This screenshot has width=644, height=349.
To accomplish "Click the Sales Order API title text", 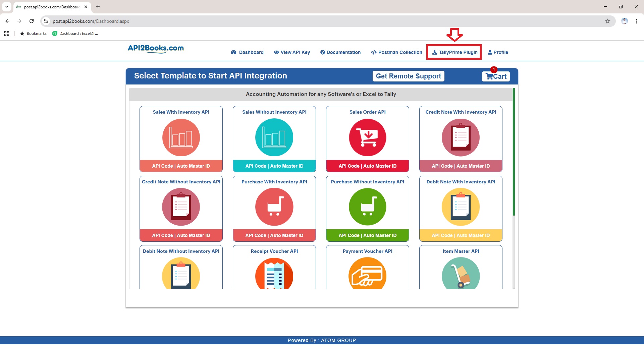I will (368, 112).
